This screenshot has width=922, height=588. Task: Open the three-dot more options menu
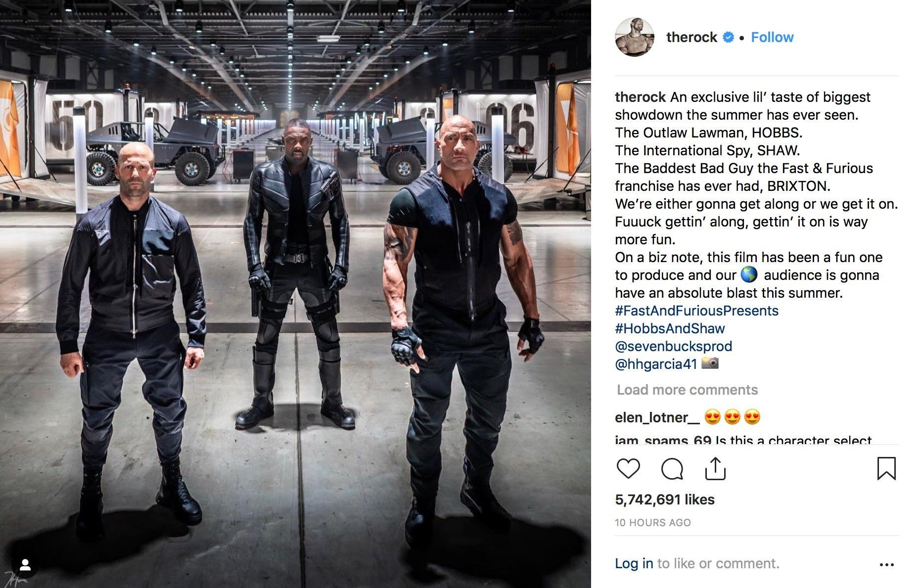[x=886, y=564]
